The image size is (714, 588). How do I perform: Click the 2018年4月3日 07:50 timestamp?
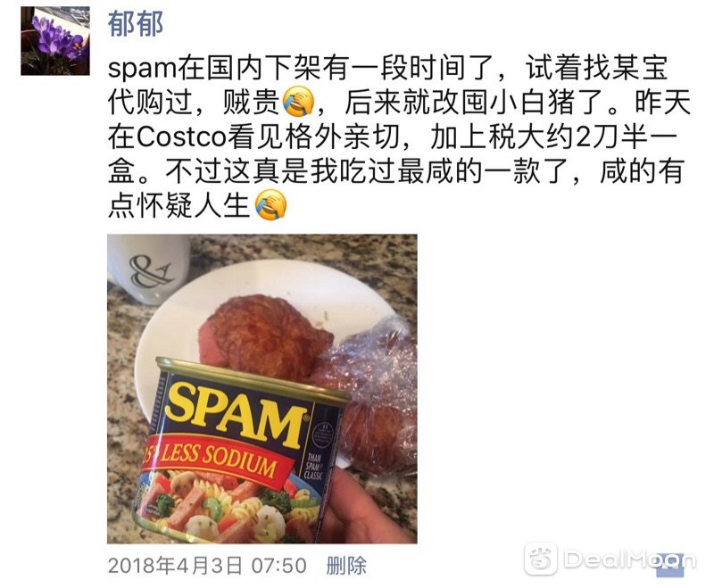[x=207, y=566]
